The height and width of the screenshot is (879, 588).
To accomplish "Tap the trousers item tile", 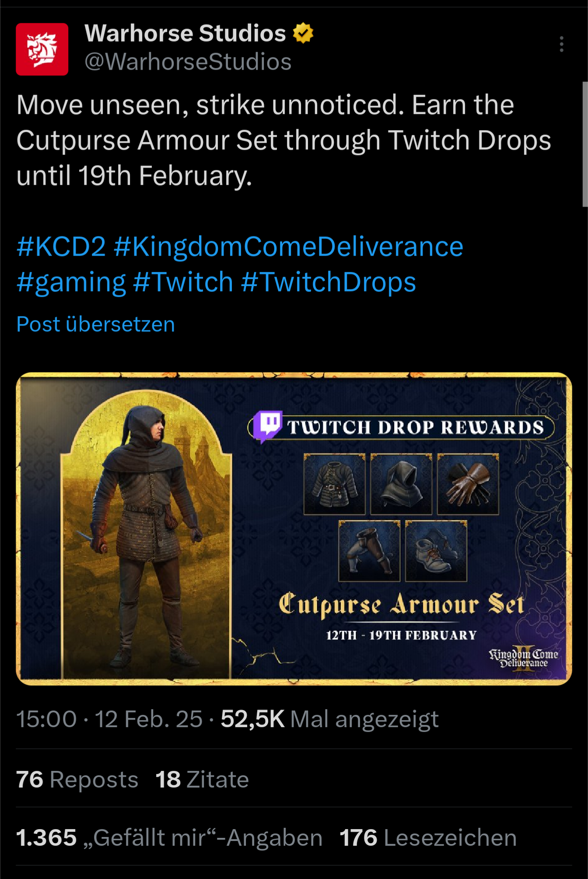I will click(369, 551).
